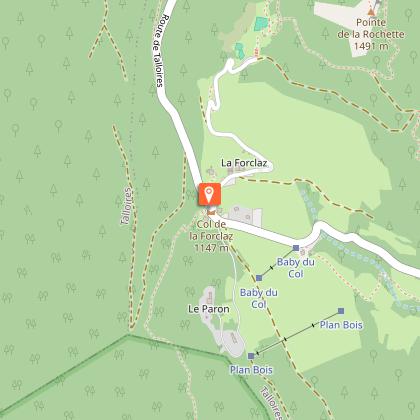Click the Col de la Forclaz 1147 m label
The height and width of the screenshot is (420, 420).
point(211,236)
